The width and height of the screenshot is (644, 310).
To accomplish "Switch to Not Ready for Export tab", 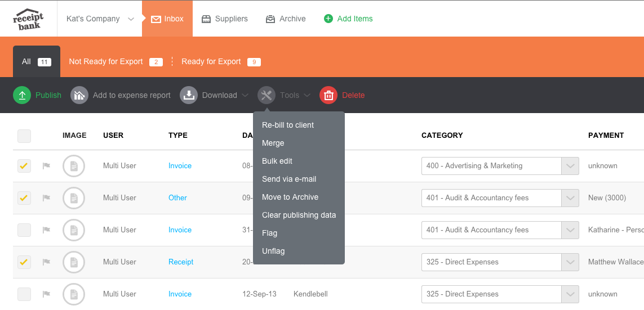I will (x=116, y=61).
